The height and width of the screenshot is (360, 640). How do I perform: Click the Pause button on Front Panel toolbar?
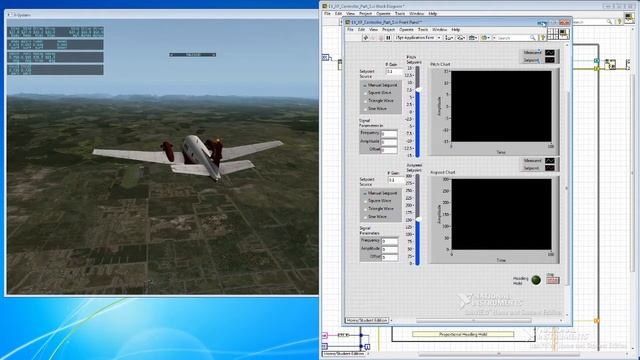(388, 38)
